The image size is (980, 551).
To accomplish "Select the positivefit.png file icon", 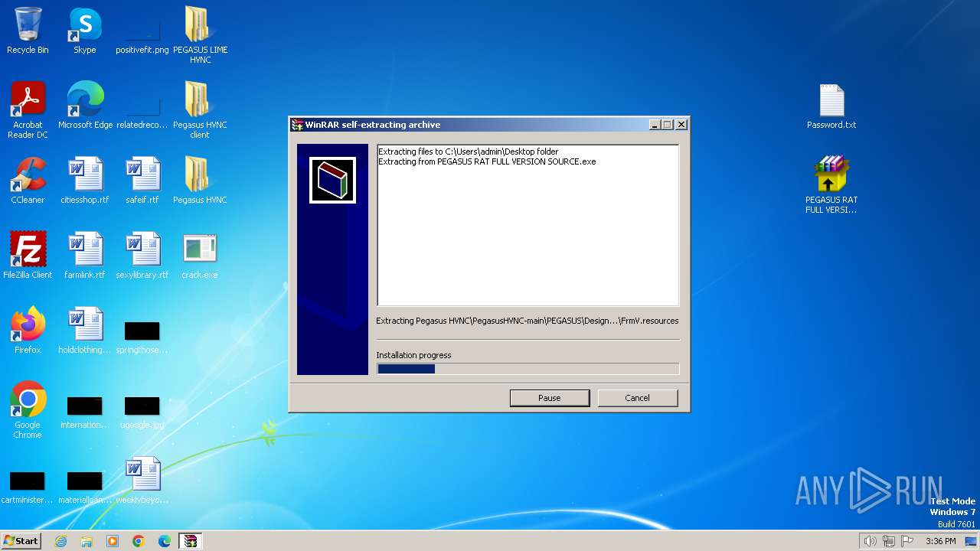I will (142, 31).
